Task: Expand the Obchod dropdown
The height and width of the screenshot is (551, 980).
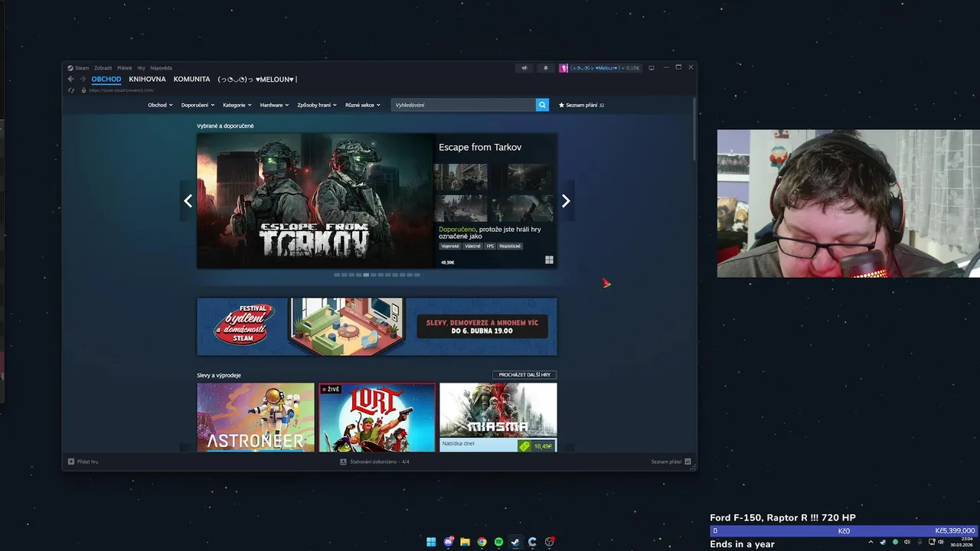Action: coord(160,105)
